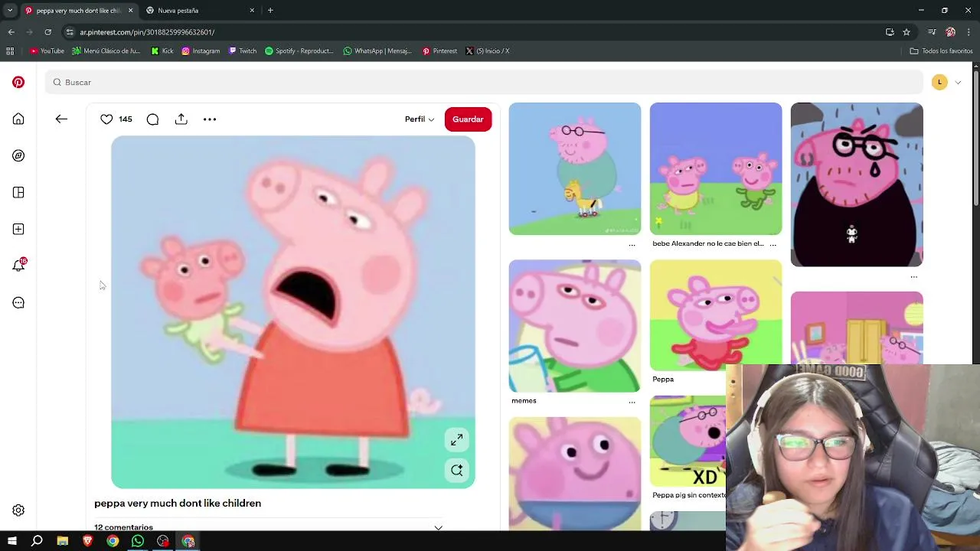980x551 pixels.
Task: Open Instagram bookmark
Action: point(201,51)
